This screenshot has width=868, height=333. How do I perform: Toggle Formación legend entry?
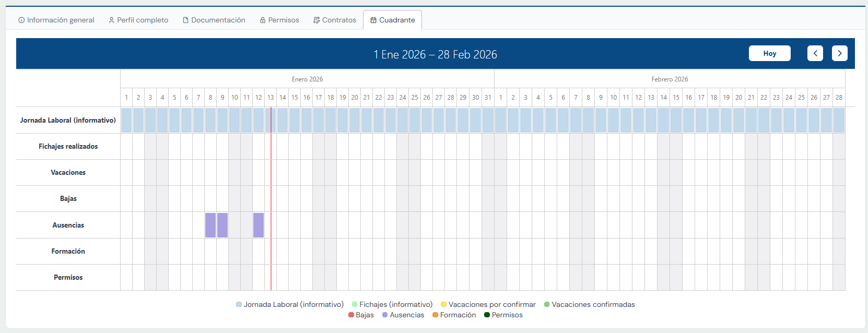coord(454,315)
